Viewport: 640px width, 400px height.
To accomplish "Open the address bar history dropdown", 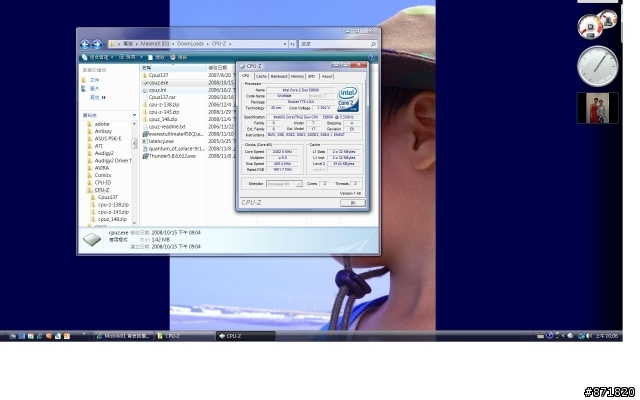I will pos(284,44).
